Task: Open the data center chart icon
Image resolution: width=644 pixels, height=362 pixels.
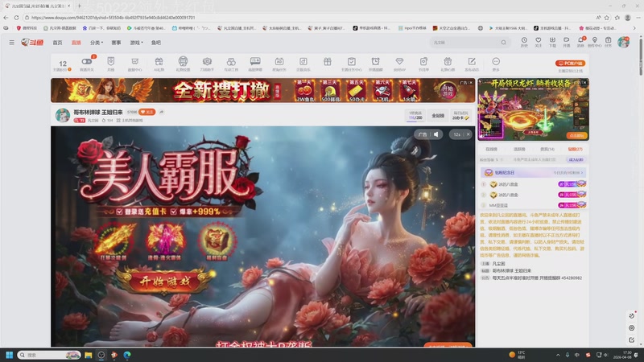Action: point(134,62)
